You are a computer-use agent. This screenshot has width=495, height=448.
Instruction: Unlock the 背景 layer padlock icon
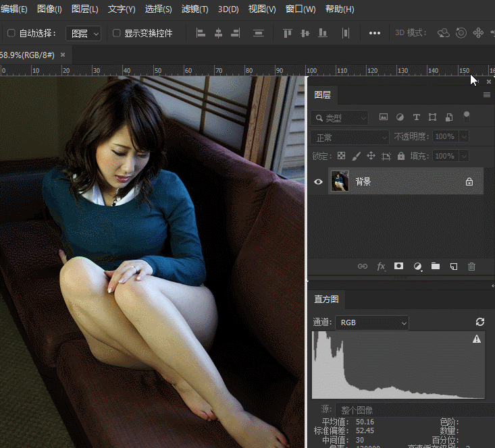coord(469,181)
